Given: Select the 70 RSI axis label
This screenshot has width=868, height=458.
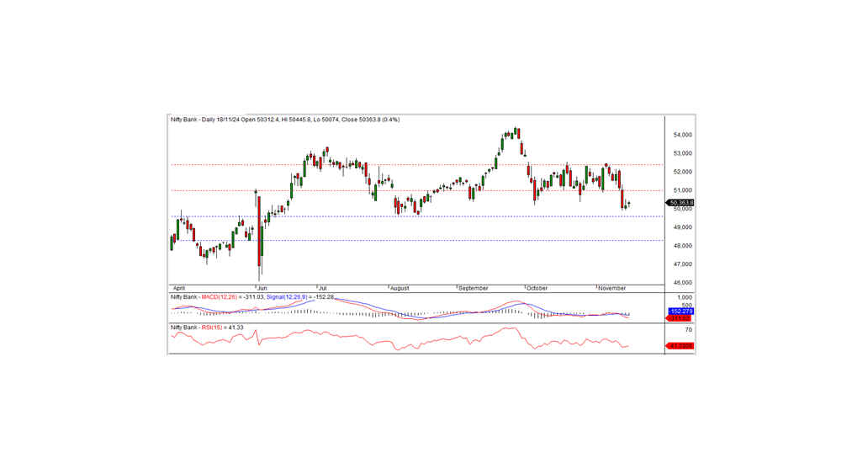Looking at the screenshot, I should pyautogui.click(x=688, y=330).
